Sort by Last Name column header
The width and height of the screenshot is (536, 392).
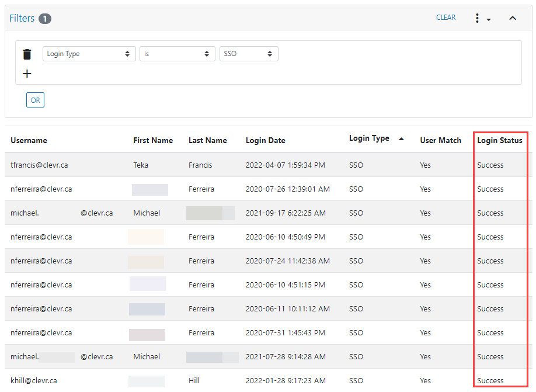[207, 140]
